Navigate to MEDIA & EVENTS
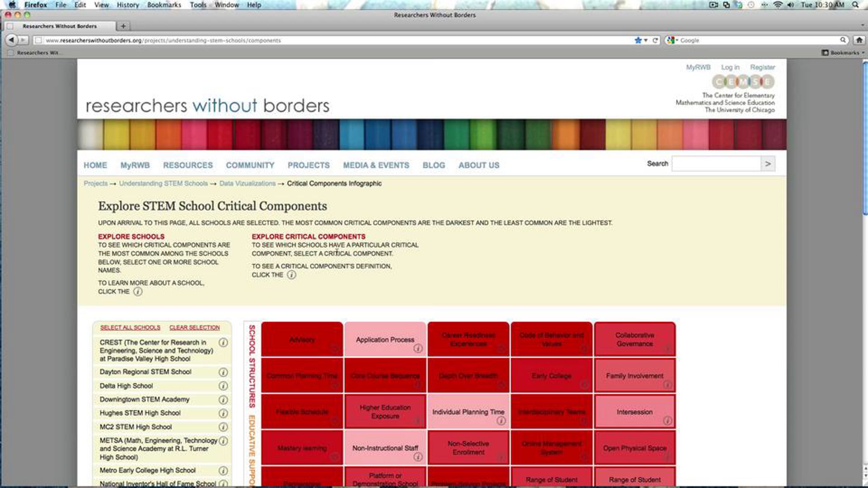The image size is (868, 488). point(376,165)
